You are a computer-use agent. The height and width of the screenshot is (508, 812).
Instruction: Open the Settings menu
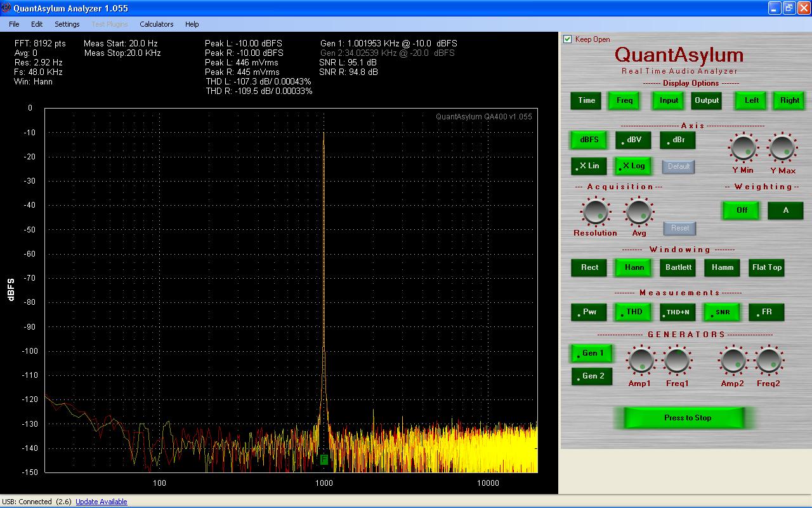click(67, 24)
